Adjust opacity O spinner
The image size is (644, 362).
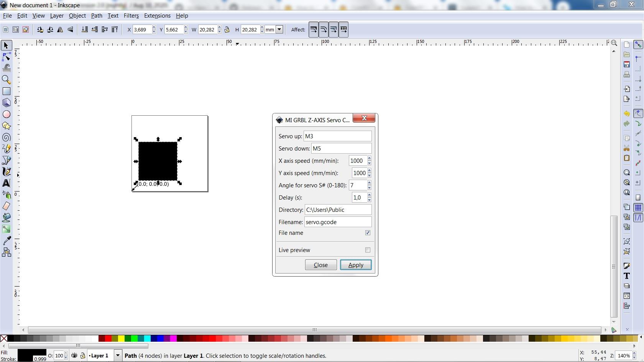coord(66,356)
